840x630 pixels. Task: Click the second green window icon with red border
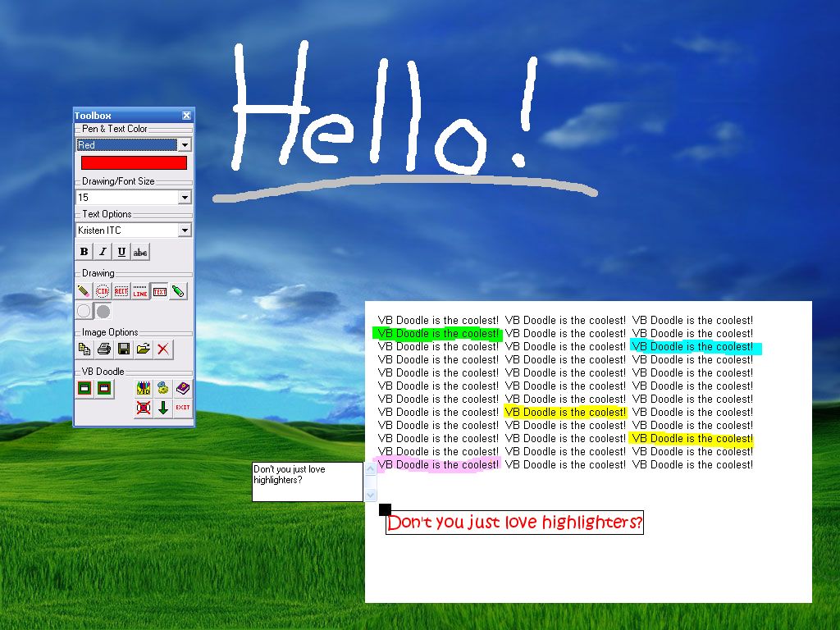pos(104,388)
